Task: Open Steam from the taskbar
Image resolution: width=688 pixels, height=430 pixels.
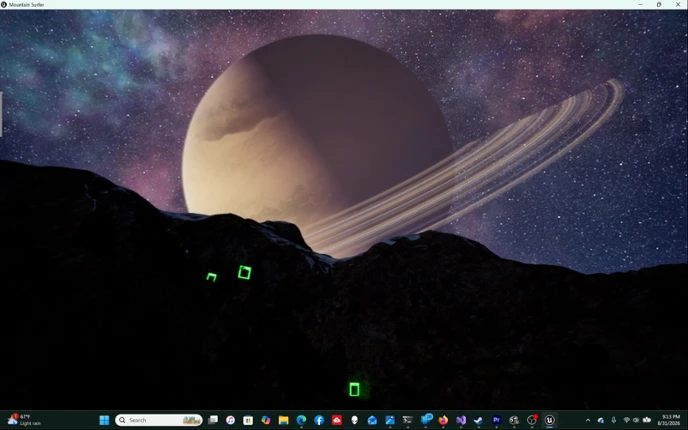Action: coord(478,420)
